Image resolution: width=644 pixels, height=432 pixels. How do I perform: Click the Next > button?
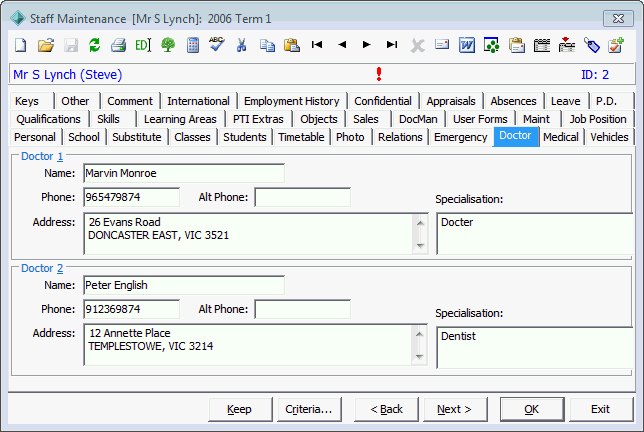point(455,409)
